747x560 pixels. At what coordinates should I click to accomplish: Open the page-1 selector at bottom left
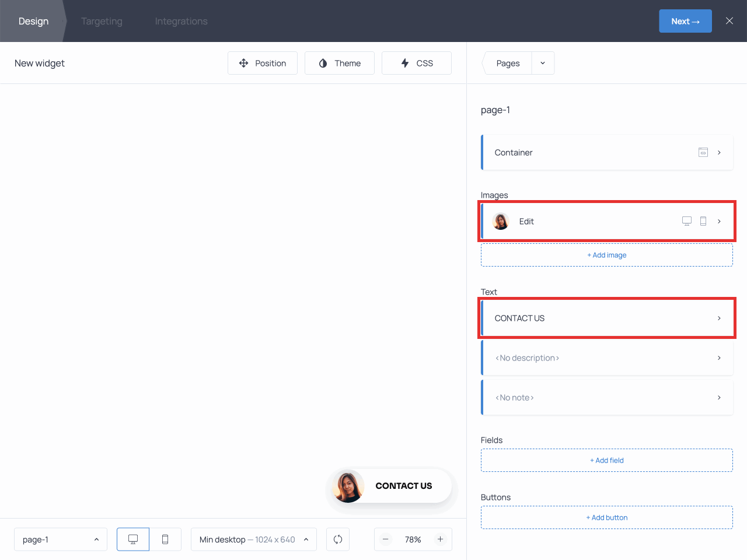(61, 539)
